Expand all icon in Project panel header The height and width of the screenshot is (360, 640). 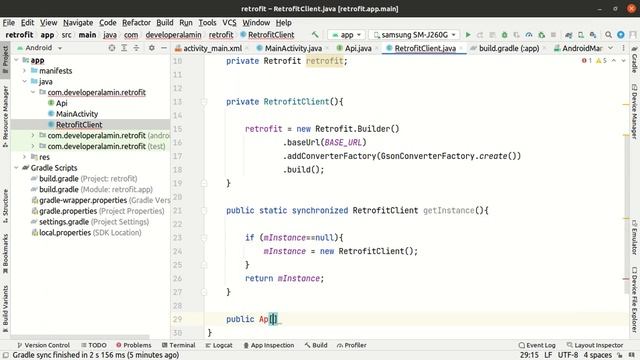[x=124, y=48]
